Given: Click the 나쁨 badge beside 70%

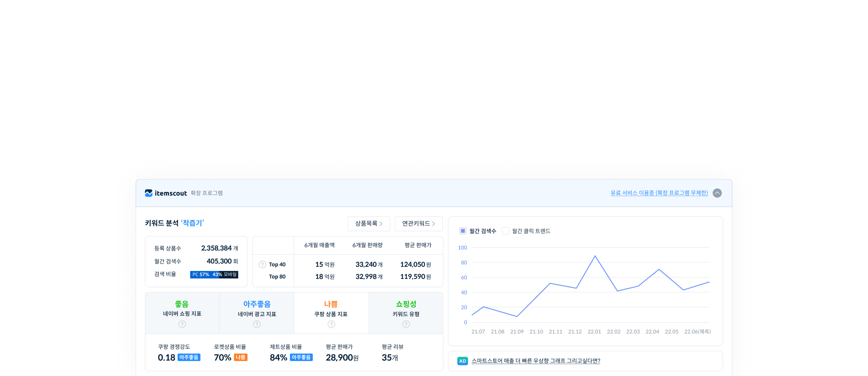Looking at the screenshot, I should tap(241, 357).
